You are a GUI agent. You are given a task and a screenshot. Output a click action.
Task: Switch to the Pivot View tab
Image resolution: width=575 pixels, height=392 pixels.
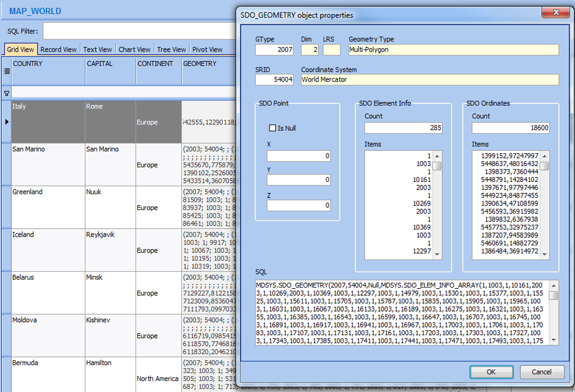tap(206, 49)
